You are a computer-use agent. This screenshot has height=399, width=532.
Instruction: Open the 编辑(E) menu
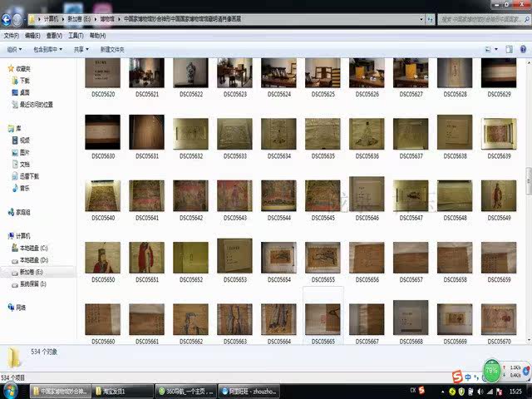[x=32, y=35]
